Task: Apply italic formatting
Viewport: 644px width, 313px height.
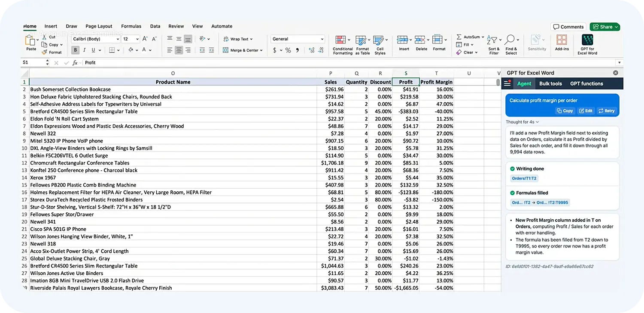Action: click(x=85, y=50)
